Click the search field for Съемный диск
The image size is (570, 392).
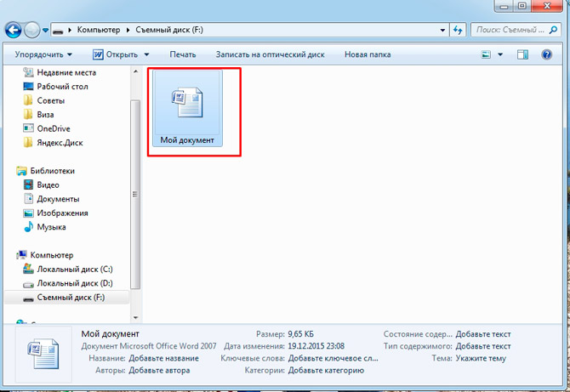510,30
